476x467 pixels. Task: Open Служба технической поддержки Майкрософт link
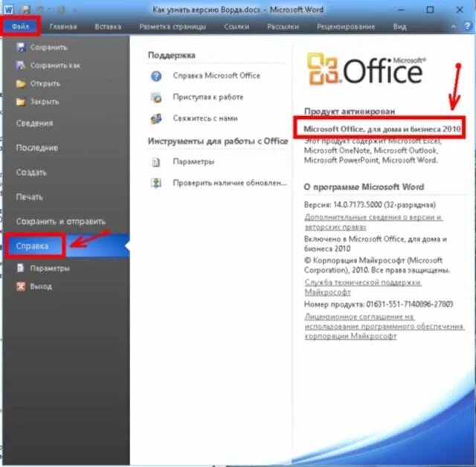pyautogui.click(x=363, y=287)
